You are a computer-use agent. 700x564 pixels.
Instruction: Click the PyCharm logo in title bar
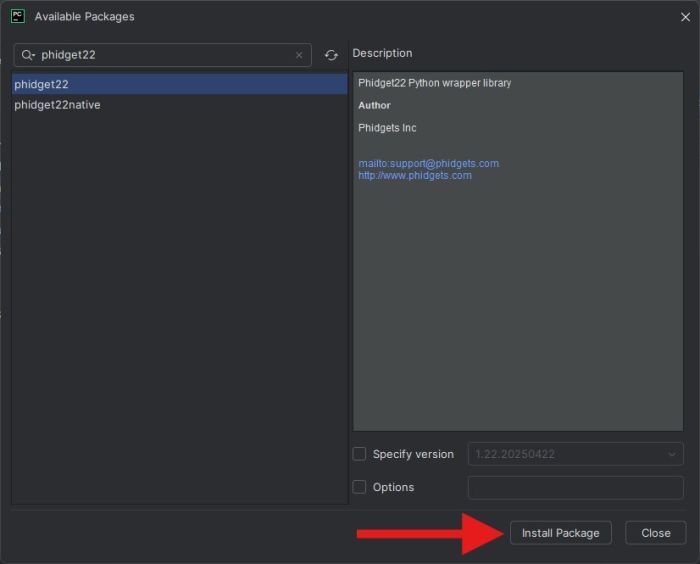pyautogui.click(x=18, y=16)
